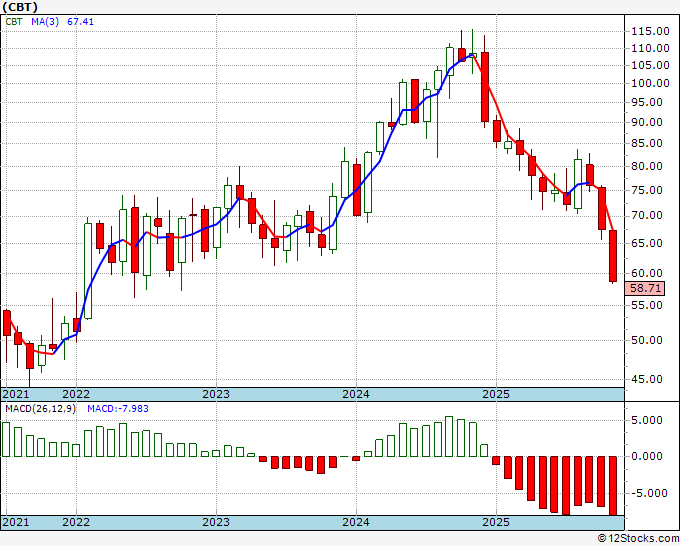This screenshot has height=546, width=680.
Task: Click the MACD:-7.983 value label
Action: click(x=118, y=409)
